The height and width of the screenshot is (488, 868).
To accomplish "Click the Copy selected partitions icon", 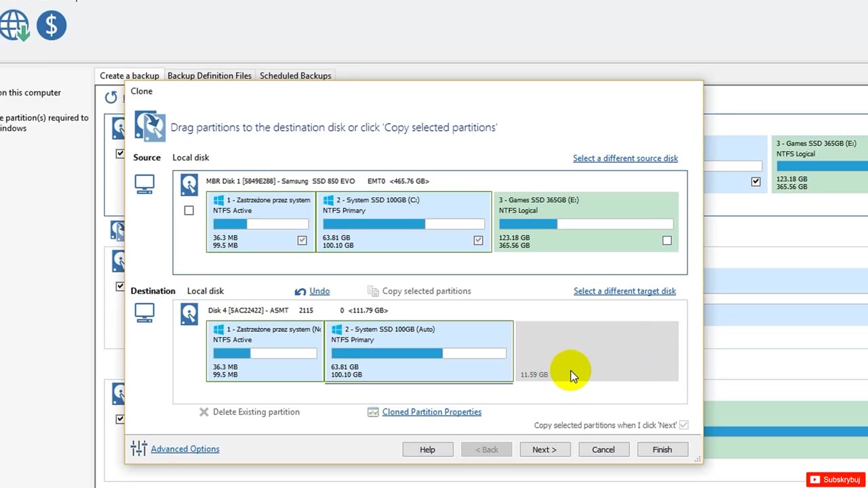I will click(x=373, y=291).
